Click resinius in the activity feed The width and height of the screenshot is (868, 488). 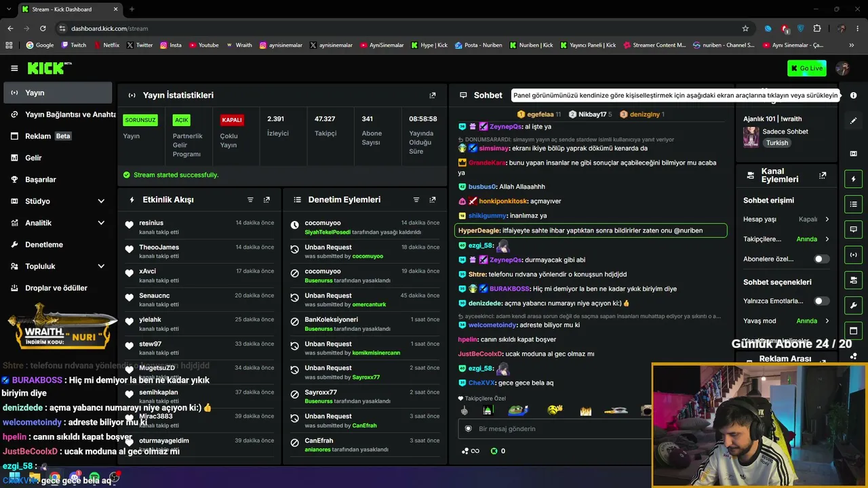click(x=151, y=223)
